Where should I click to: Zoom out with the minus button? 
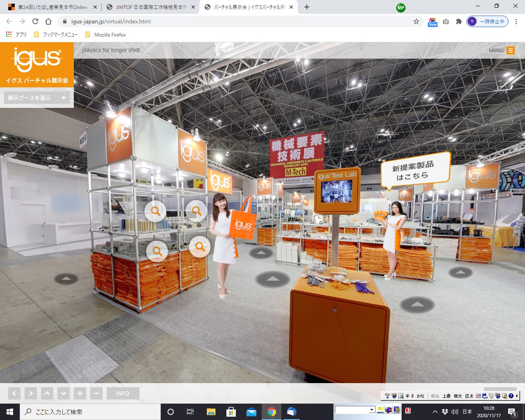pyautogui.click(x=96, y=393)
